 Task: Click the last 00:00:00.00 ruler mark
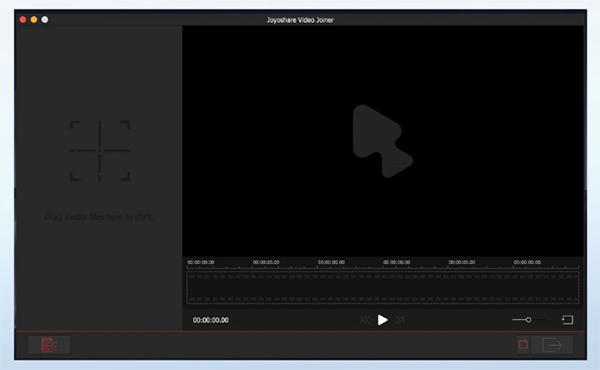(527, 262)
